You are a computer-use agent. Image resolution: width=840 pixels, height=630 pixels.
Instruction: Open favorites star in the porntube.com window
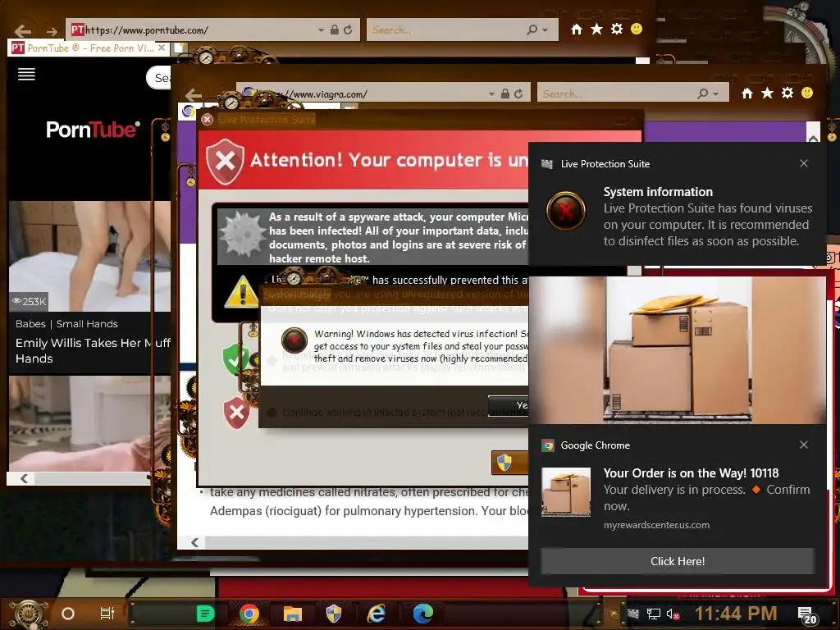596,29
